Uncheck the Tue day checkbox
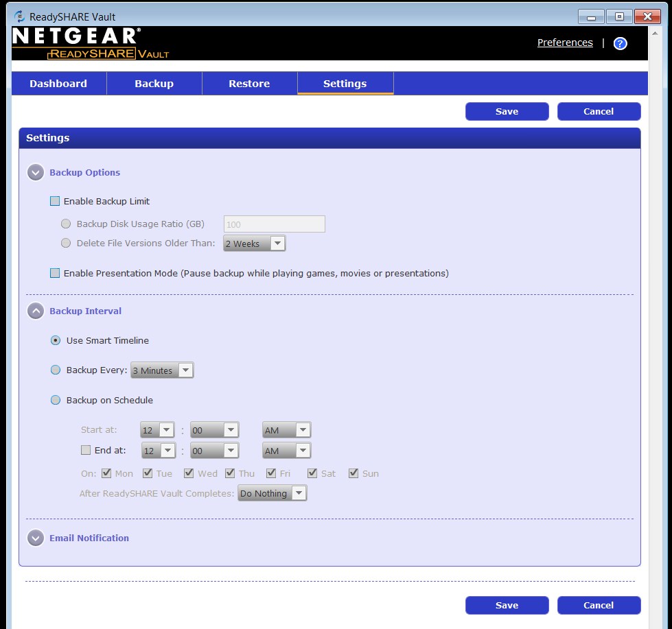This screenshot has width=672, height=629. (x=148, y=473)
